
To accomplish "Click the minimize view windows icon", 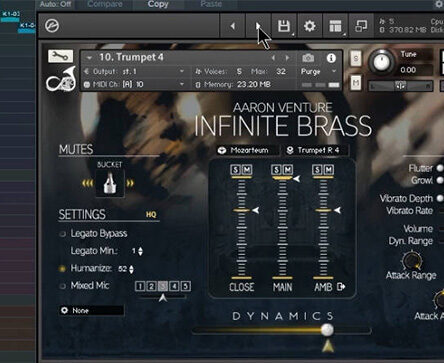I will [x=361, y=26].
